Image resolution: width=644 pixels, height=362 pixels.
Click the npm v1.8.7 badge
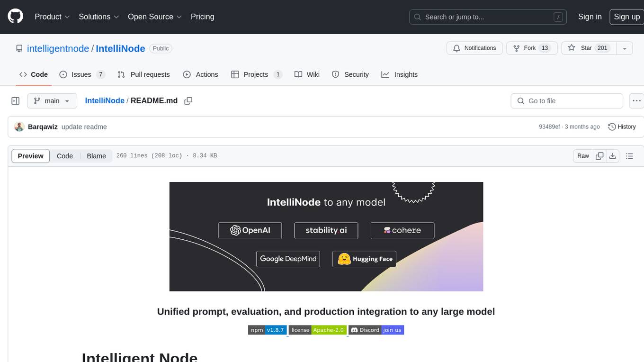[267, 330]
